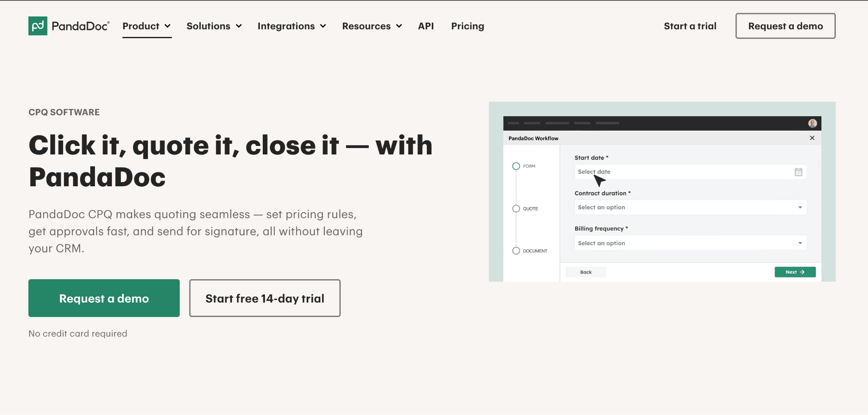Click the PandaDoc wordmark text
868x415 pixels.
(x=80, y=26)
